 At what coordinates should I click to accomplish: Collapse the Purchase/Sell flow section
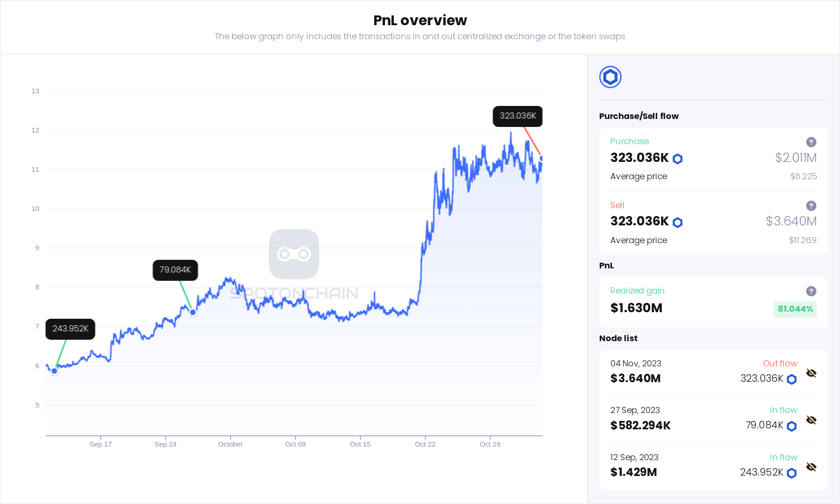[639, 116]
